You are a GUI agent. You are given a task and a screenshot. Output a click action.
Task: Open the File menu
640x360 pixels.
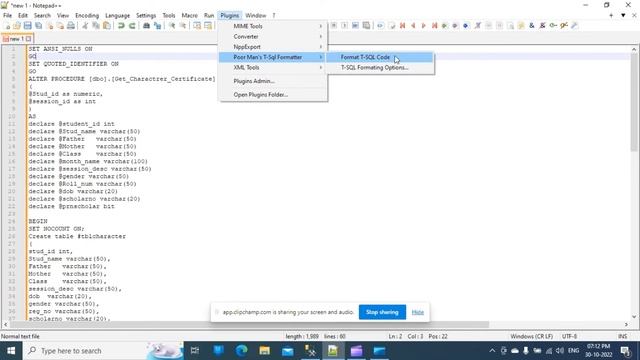pyautogui.click(x=7, y=16)
